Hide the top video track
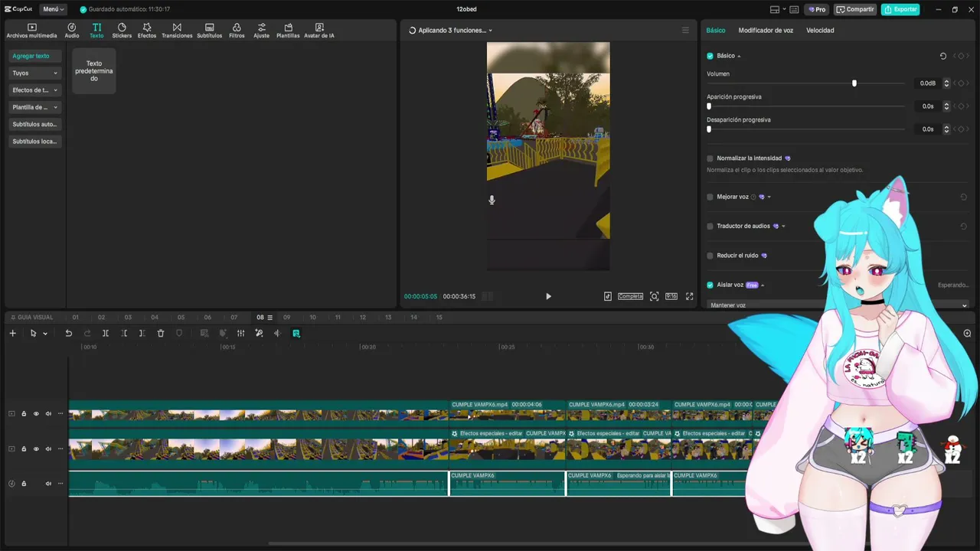Image resolution: width=980 pixels, height=551 pixels. click(x=36, y=414)
